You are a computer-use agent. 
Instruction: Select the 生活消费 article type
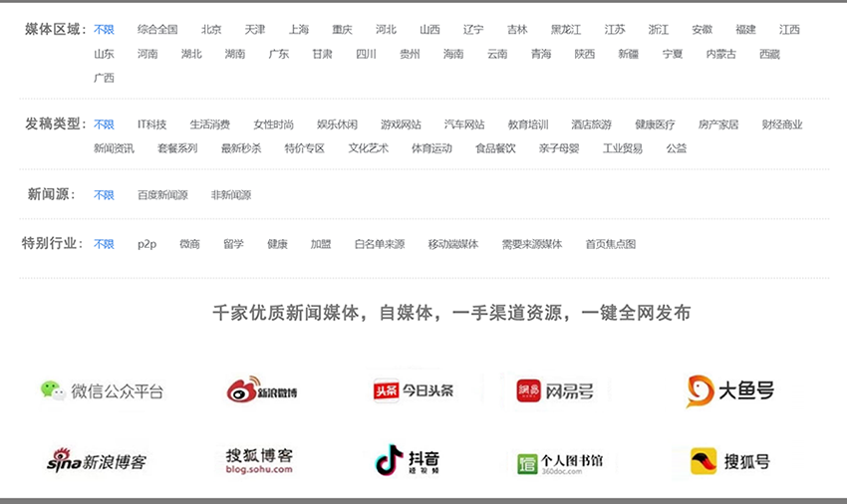pos(210,125)
